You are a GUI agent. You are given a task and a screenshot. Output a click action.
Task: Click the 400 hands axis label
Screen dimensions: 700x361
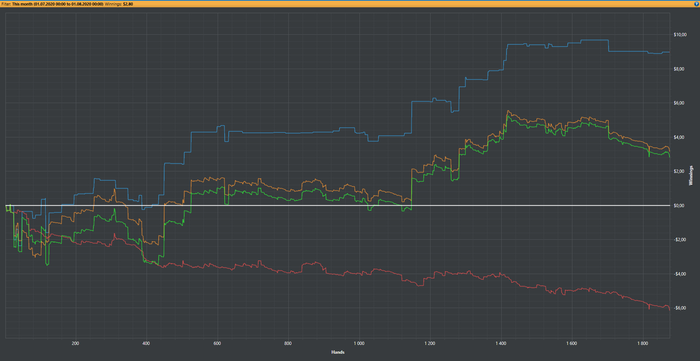(146, 344)
